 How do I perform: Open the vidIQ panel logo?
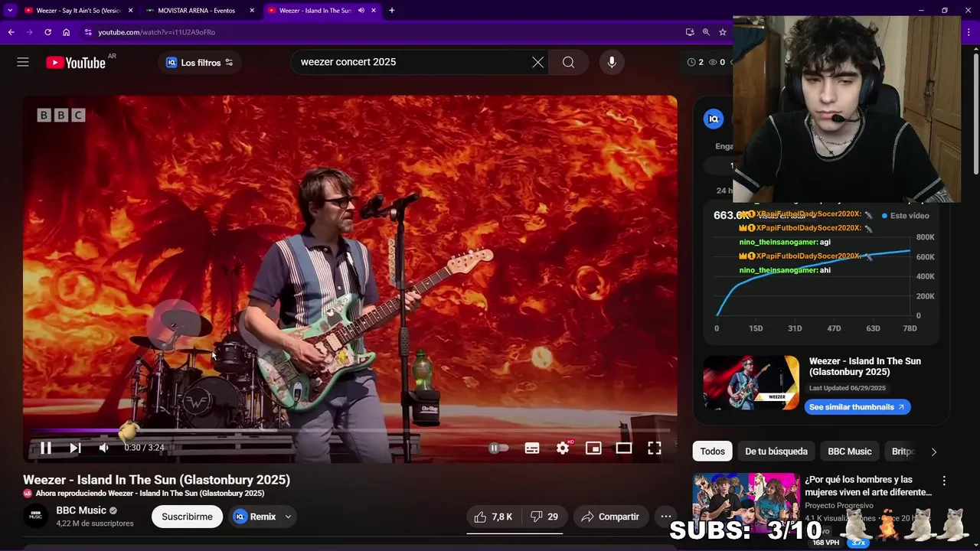[x=714, y=119]
